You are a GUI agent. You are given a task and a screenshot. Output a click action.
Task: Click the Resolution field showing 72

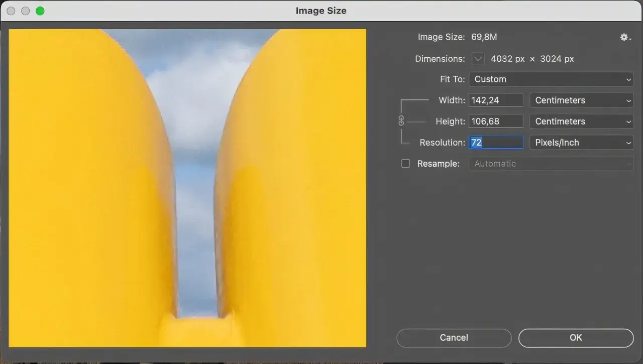pyautogui.click(x=496, y=143)
